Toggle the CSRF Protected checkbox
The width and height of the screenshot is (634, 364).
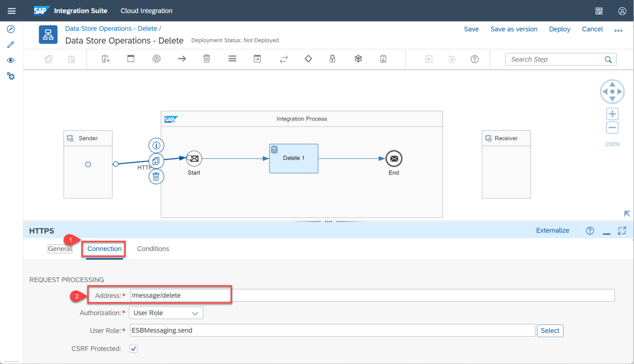click(x=133, y=349)
